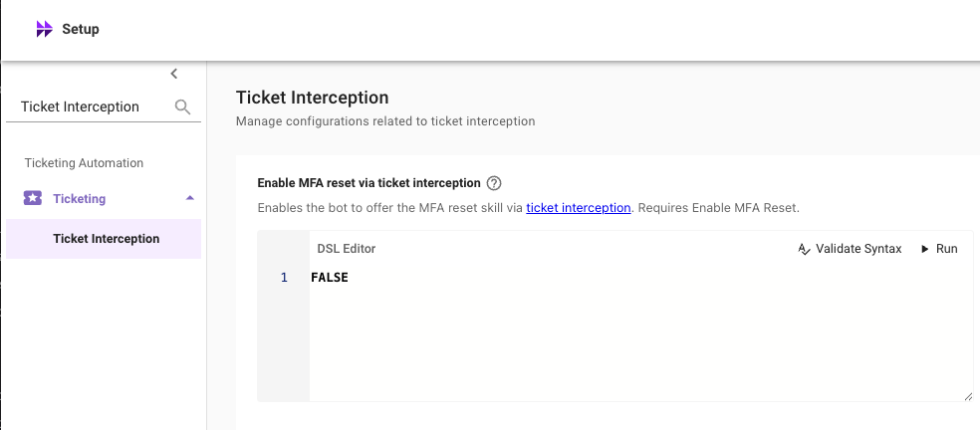Select the Ticketing menu label
Viewport: 980px width, 430px height.
80,199
